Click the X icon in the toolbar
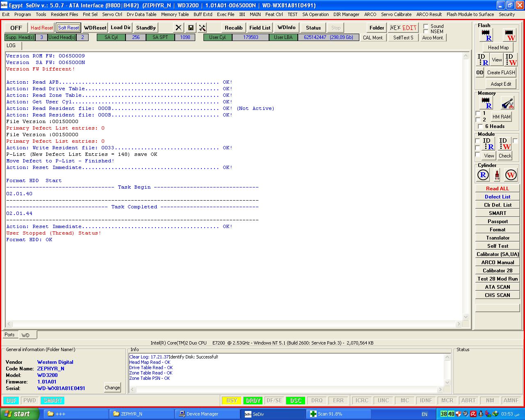This screenshot has width=525, height=420. (x=178, y=27)
